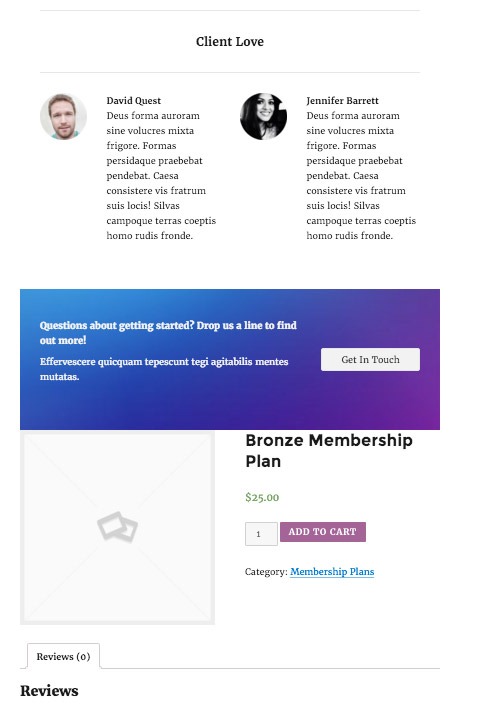The image size is (484, 710).
Task: Click David Quest's profile photo
Action: pos(63,117)
